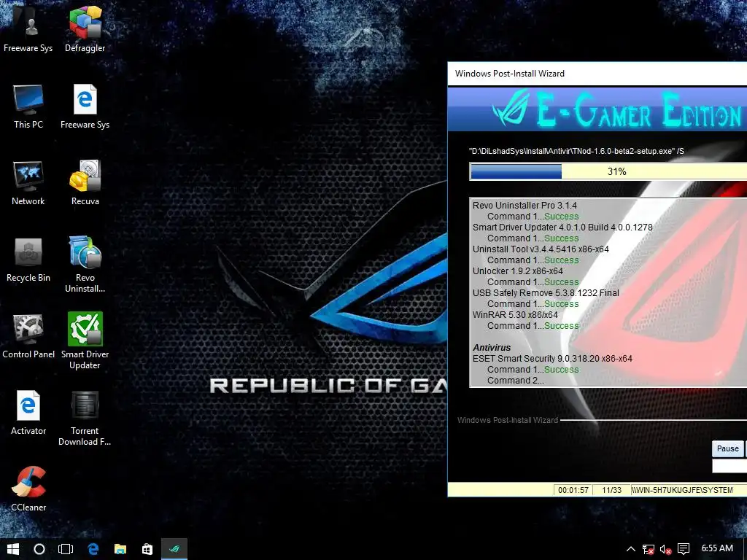
Task: Click the network status tray icon
Action: (648, 550)
